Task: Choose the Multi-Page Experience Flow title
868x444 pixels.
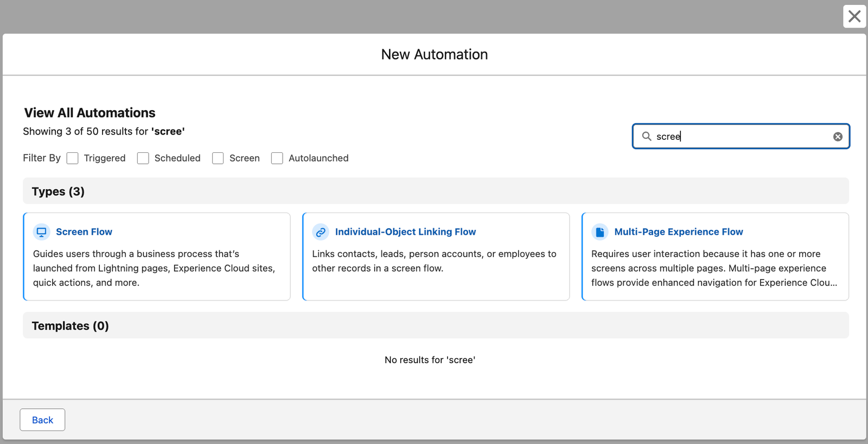Action: [x=678, y=232]
